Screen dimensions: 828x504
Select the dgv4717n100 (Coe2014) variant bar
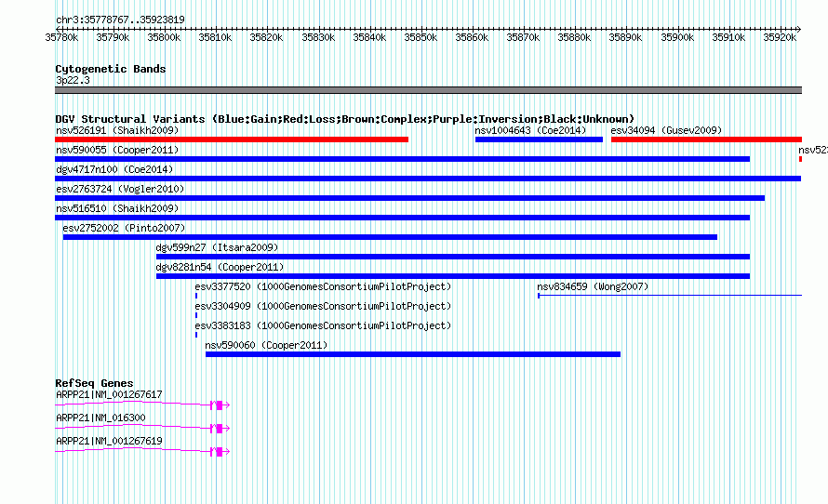point(428,179)
